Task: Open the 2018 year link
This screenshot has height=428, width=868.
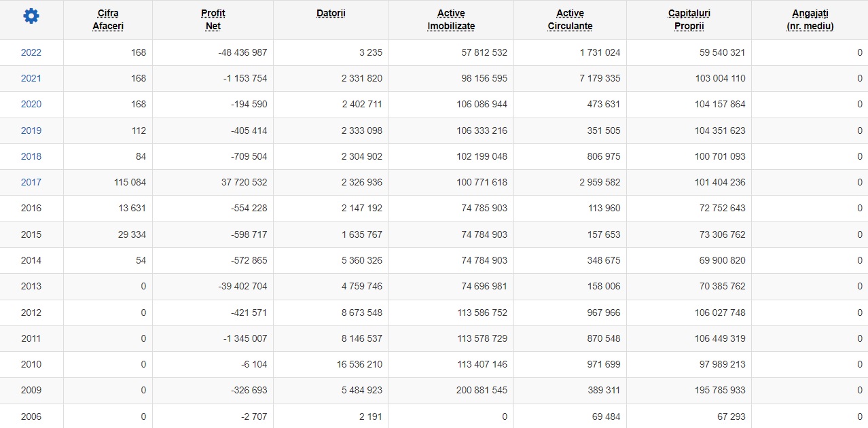Action: pyautogui.click(x=31, y=156)
